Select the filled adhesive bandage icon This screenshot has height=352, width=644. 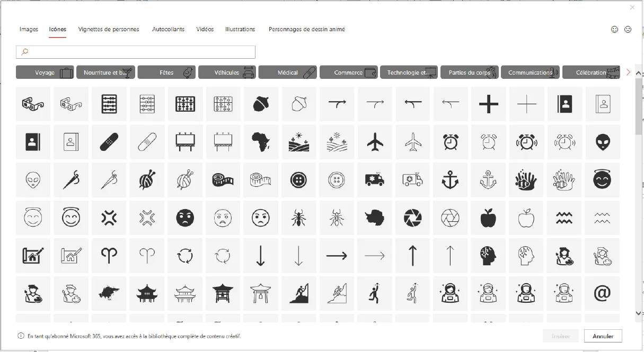[109, 142]
